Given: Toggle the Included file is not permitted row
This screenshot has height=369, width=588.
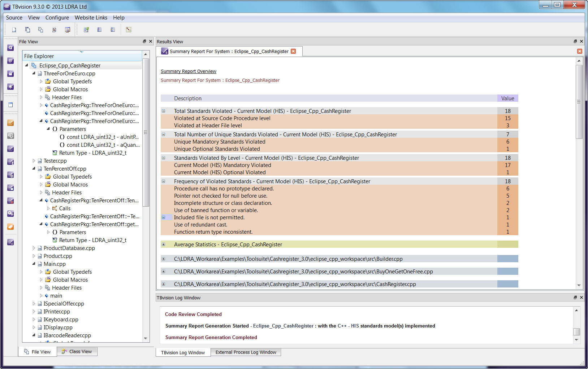Looking at the screenshot, I should click(163, 218).
